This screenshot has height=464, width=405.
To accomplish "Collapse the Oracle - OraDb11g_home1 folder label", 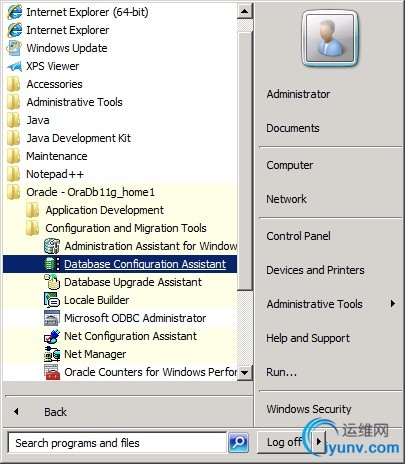I will [91, 192].
